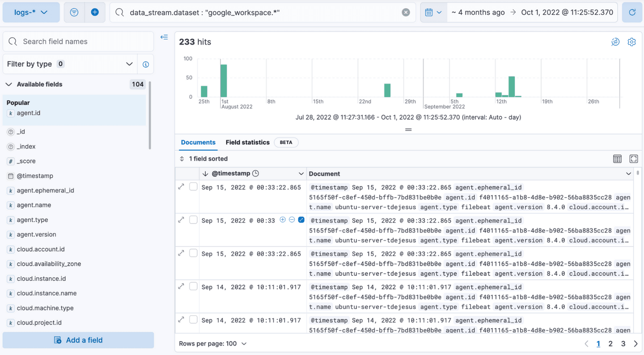Image resolution: width=644 pixels, height=355 pixels.
Task: Clear the search query with the x icon
Action: pyautogui.click(x=406, y=12)
